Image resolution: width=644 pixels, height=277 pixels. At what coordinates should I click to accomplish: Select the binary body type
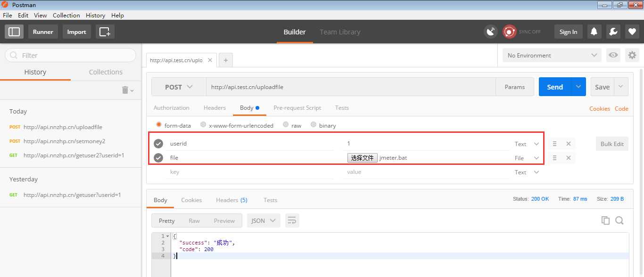click(x=314, y=125)
